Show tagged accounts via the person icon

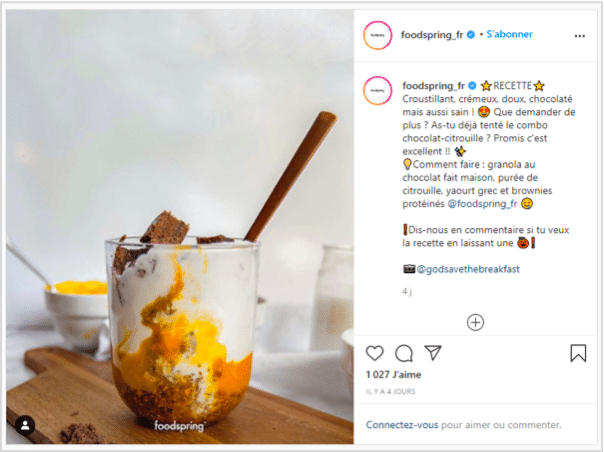click(25, 425)
